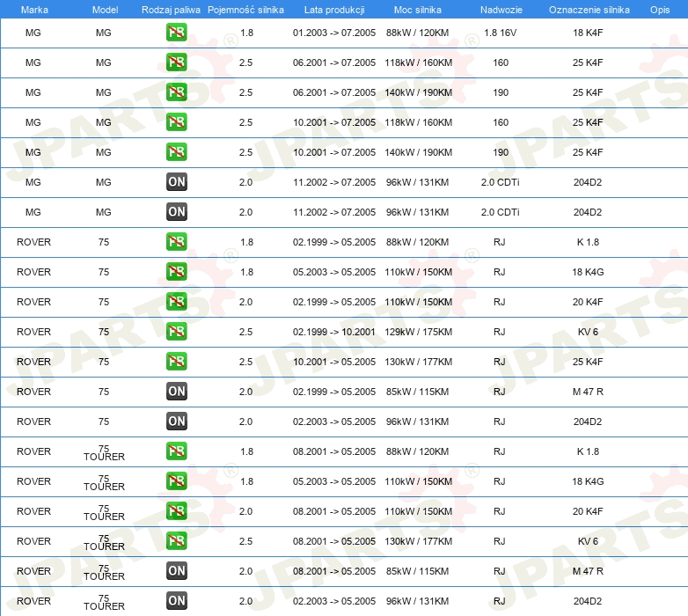Image resolution: width=688 pixels, height=616 pixels.
Task: Click the Marka column header
Action: [x=34, y=10]
